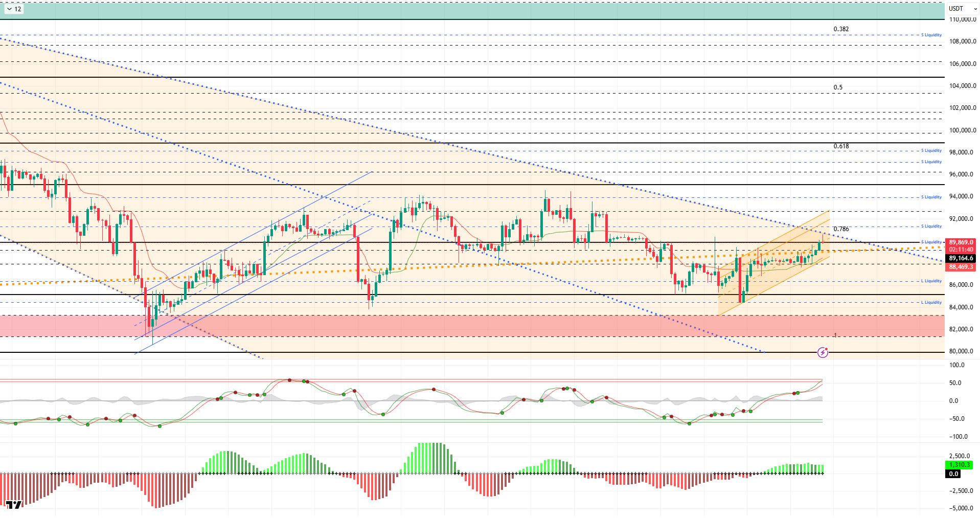
Task: Click the 0.618 Fibonacci level label
Action: click(x=841, y=146)
